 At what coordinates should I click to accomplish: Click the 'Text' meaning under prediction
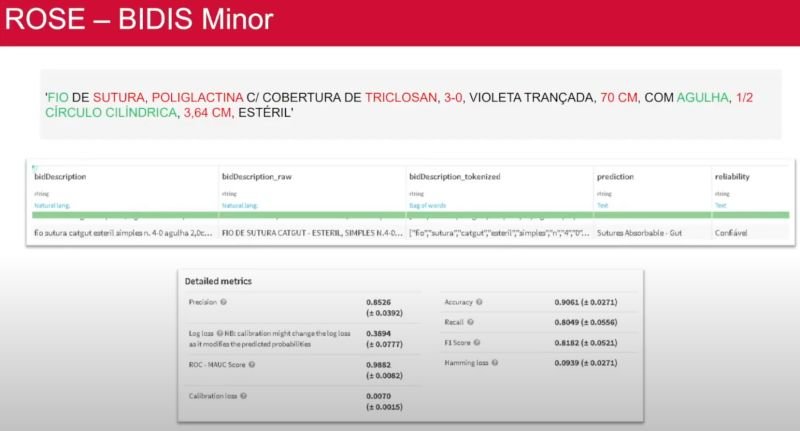pos(603,206)
